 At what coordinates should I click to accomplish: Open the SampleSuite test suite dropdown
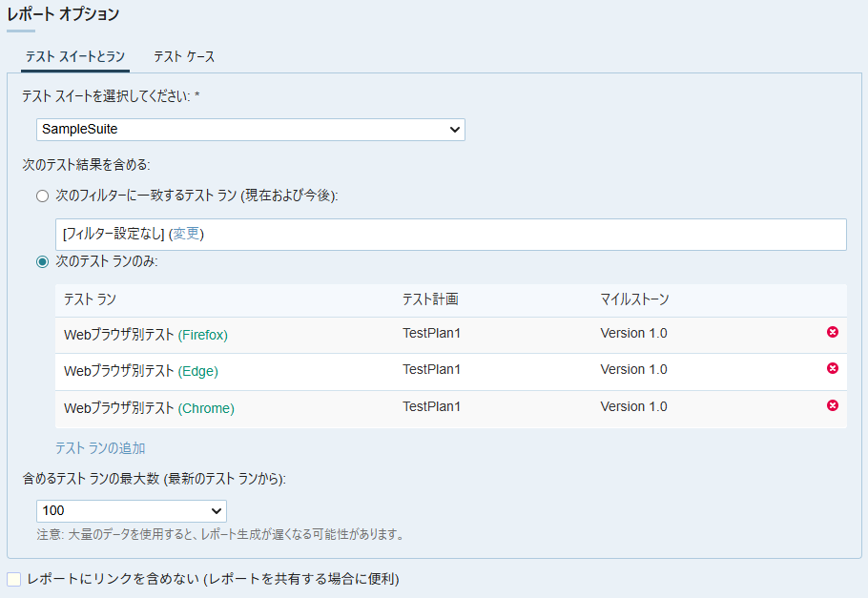click(x=251, y=129)
